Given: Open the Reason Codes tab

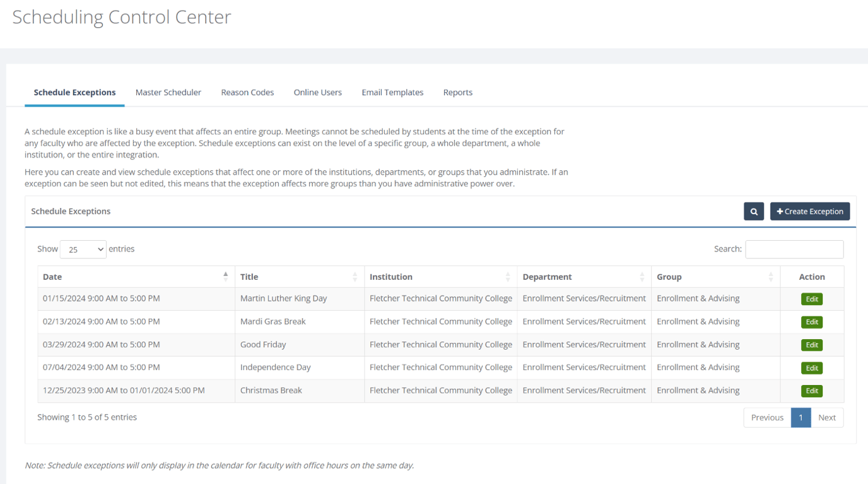Looking at the screenshot, I should (247, 92).
